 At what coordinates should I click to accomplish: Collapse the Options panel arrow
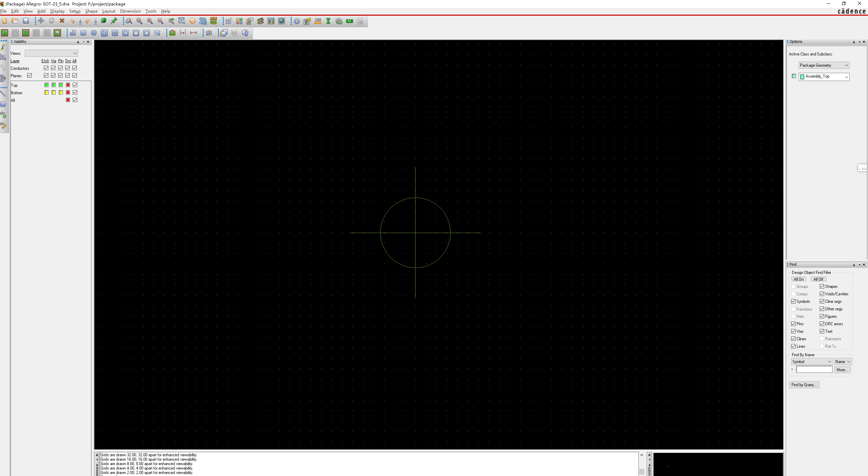pos(860,42)
